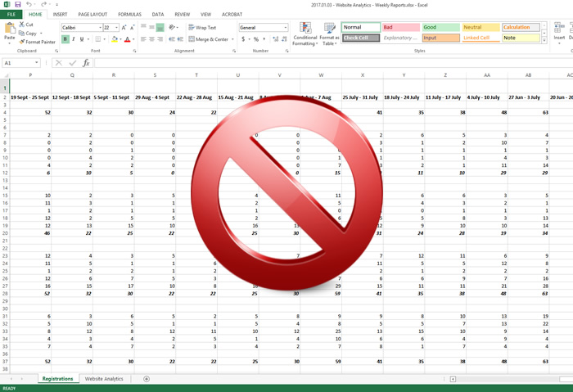
Task: Click the Undo arrow icon
Action: point(29,4)
